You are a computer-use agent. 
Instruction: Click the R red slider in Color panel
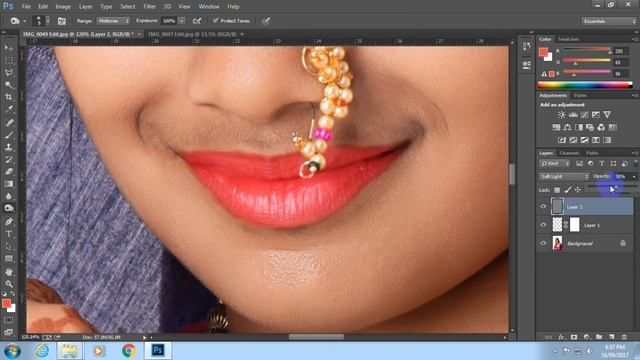tap(587, 51)
